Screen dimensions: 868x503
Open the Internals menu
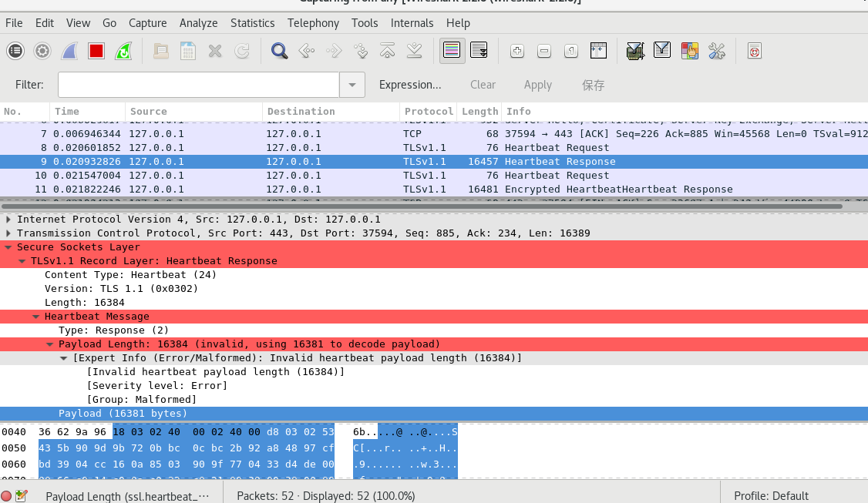click(412, 22)
